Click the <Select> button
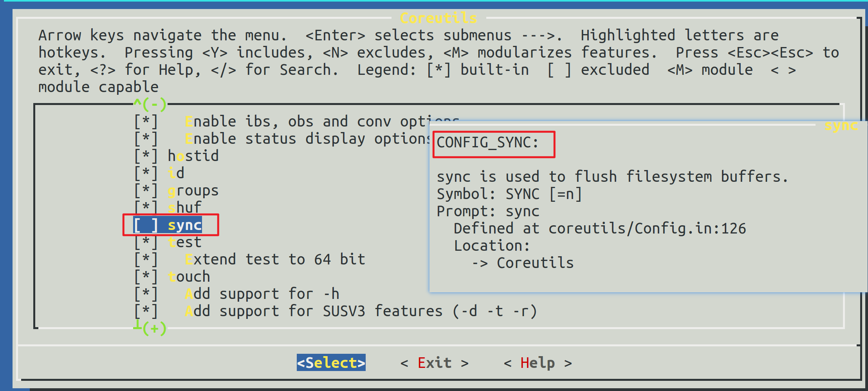868x391 pixels. pyautogui.click(x=331, y=363)
